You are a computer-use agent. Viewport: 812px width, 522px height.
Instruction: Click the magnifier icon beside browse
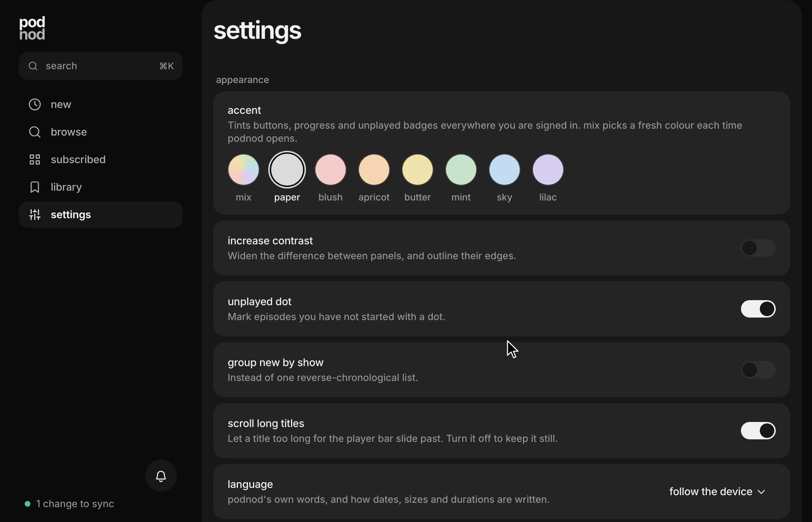(35, 132)
